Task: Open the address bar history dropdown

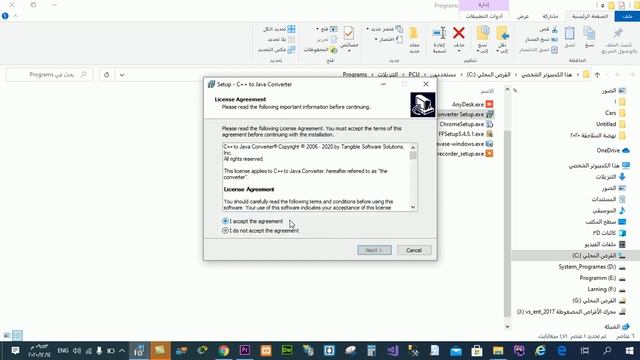Action: point(122,75)
